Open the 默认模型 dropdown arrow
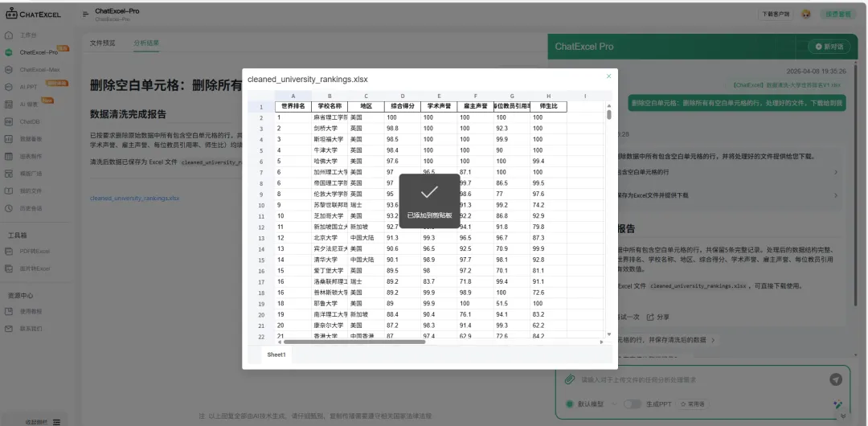Image resolution: width=868 pixels, height=426 pixels. [x=613, y=403]
